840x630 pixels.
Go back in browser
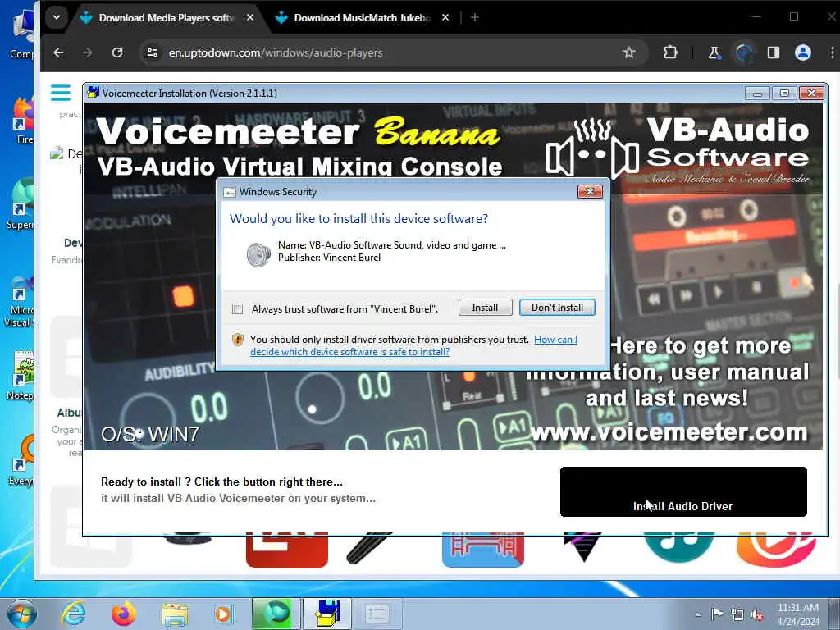[x=58, y=52]
